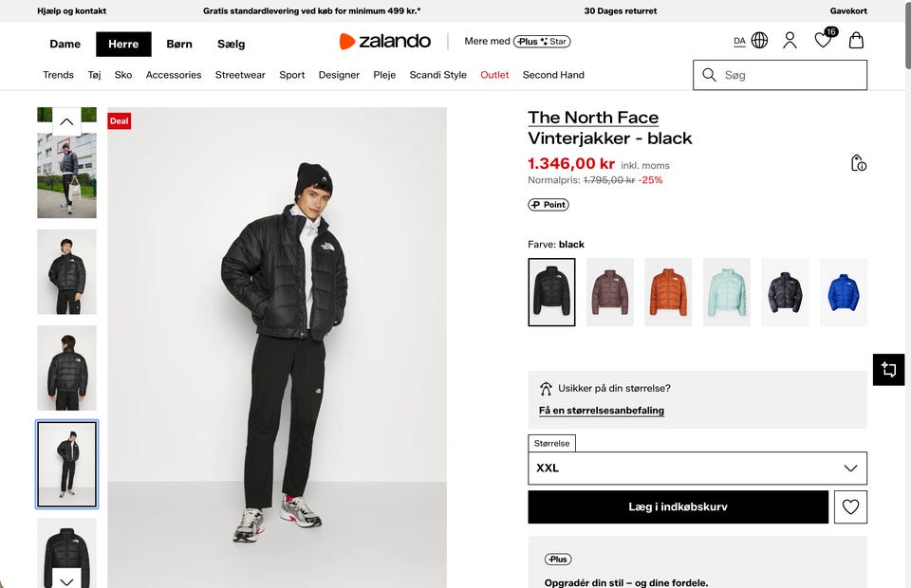Select the orange jacket color swatch
This screenshot has height=588, width=911.
pyautogui.click(x=668, y=292)
